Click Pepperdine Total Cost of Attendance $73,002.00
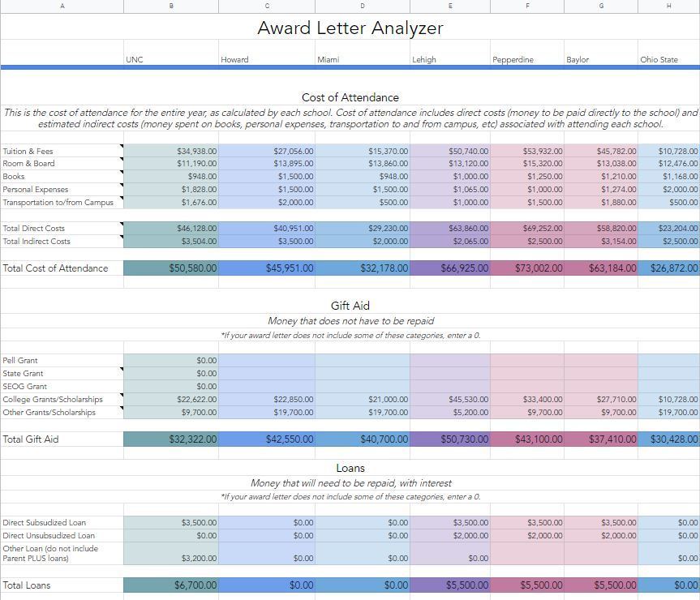This screenshot has height=600, width=700. (526, 268)
